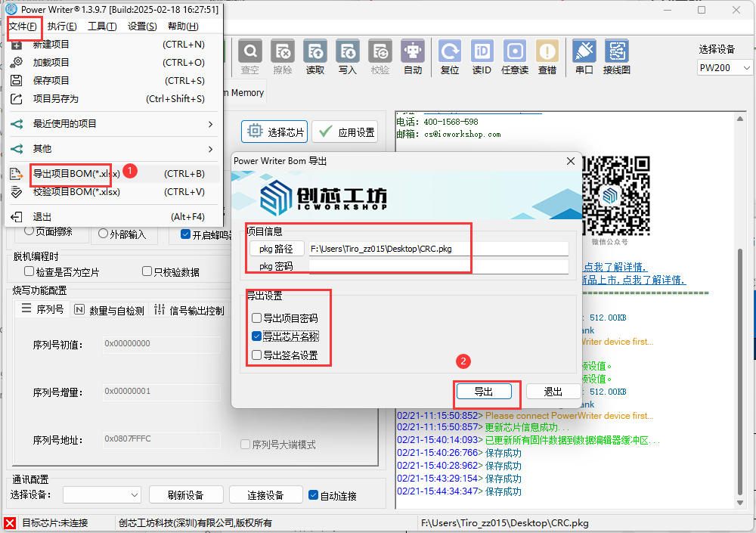The width and height of the screenshot is (756, 533).
Task: Click the 序列号增量 field
Action: point(162,392)
